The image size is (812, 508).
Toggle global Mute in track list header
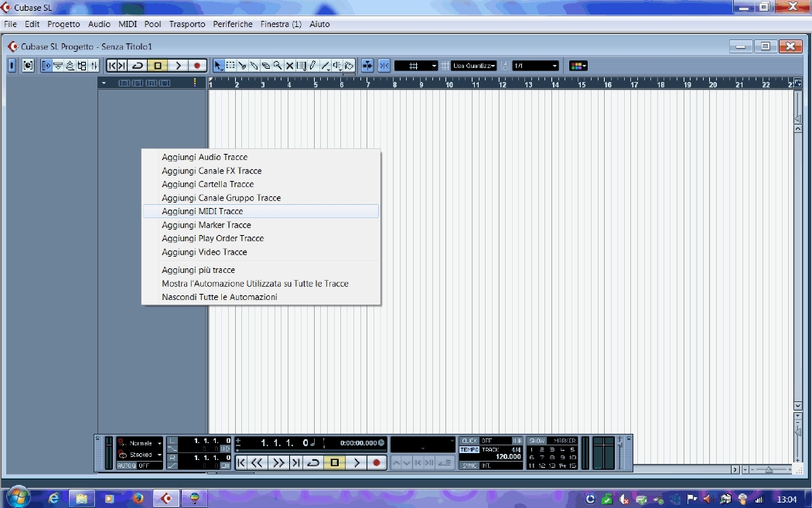pos(125,83)
